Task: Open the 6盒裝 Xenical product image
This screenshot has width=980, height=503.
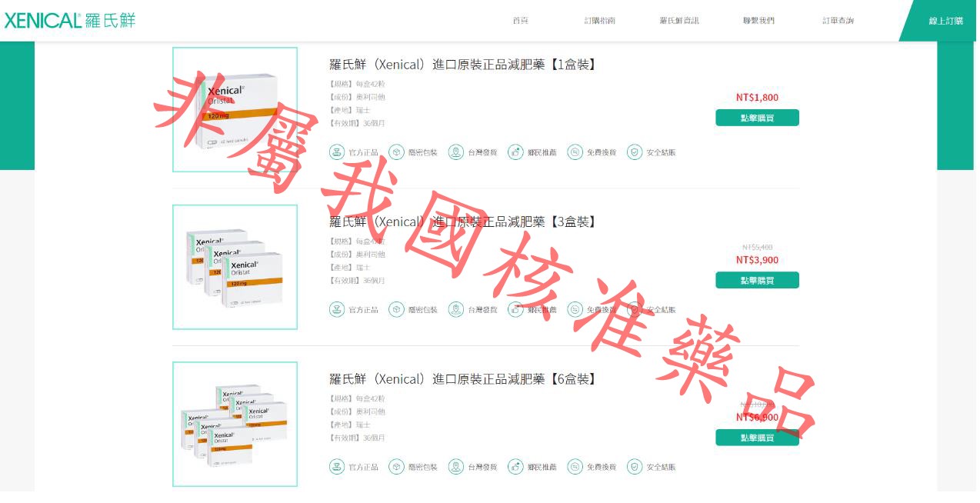Action: point(235,424)
